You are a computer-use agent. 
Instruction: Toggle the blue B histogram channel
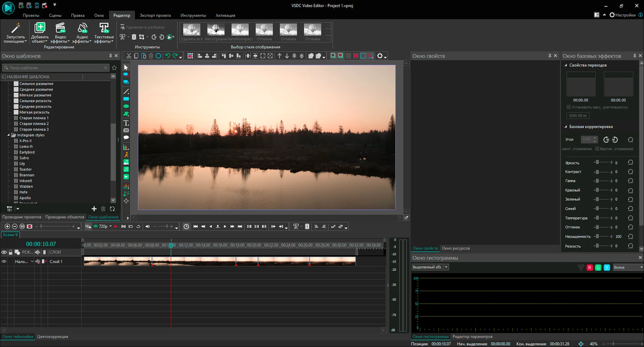pos(606,268)
